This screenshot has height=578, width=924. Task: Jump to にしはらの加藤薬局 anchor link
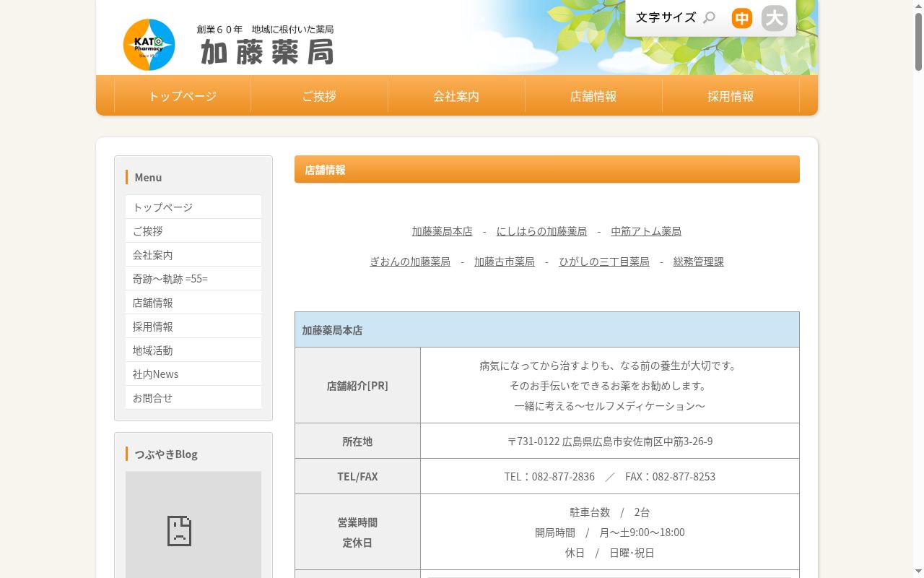click(542, 231)
